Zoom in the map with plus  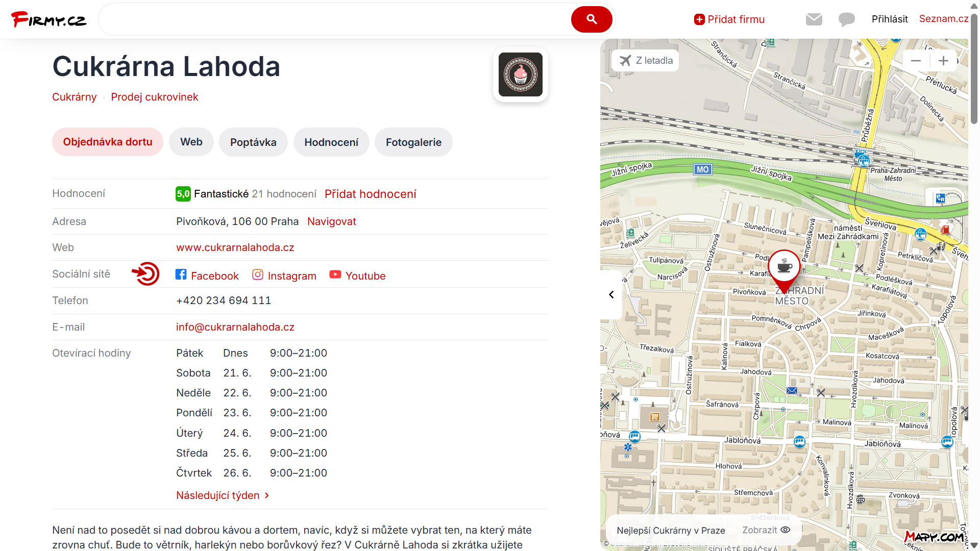943,61
